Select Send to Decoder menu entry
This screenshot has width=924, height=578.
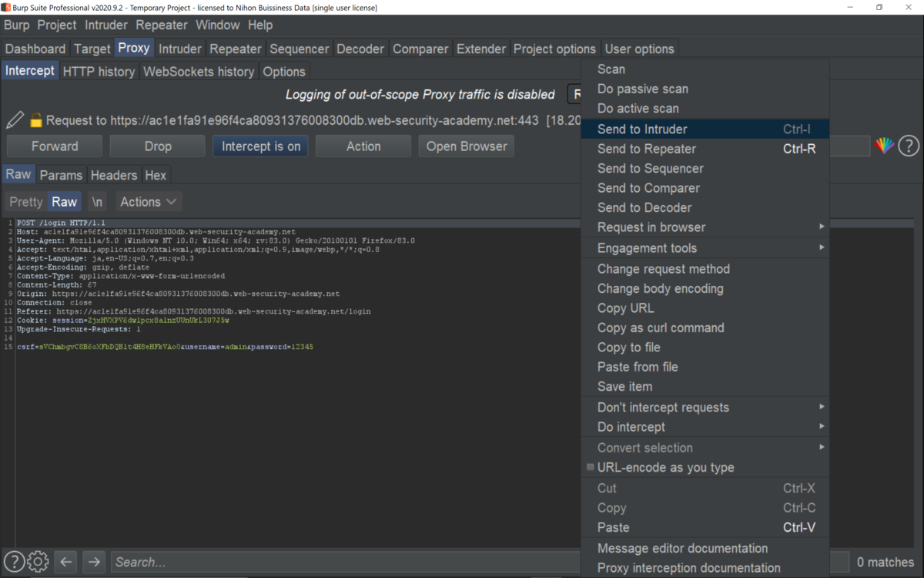click(x=705, y=207)
